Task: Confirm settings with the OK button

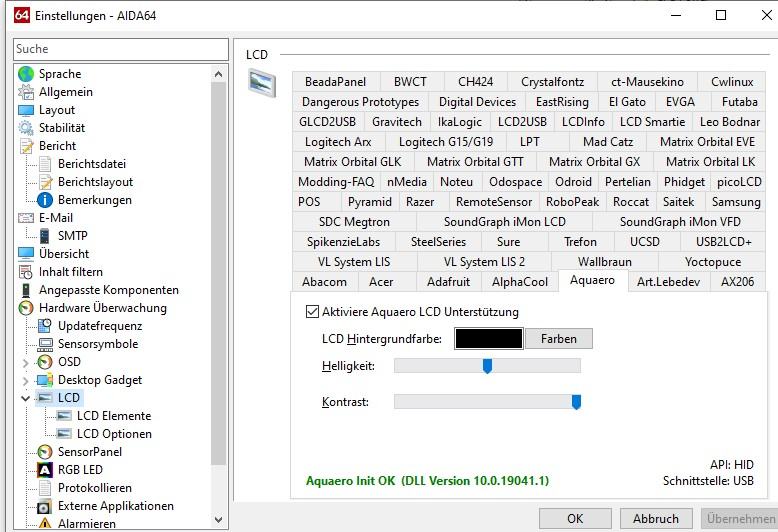Action: click(x=575, y=519)
